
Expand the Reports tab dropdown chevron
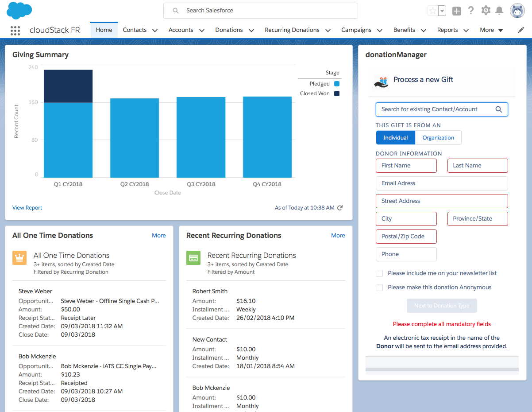466,31
